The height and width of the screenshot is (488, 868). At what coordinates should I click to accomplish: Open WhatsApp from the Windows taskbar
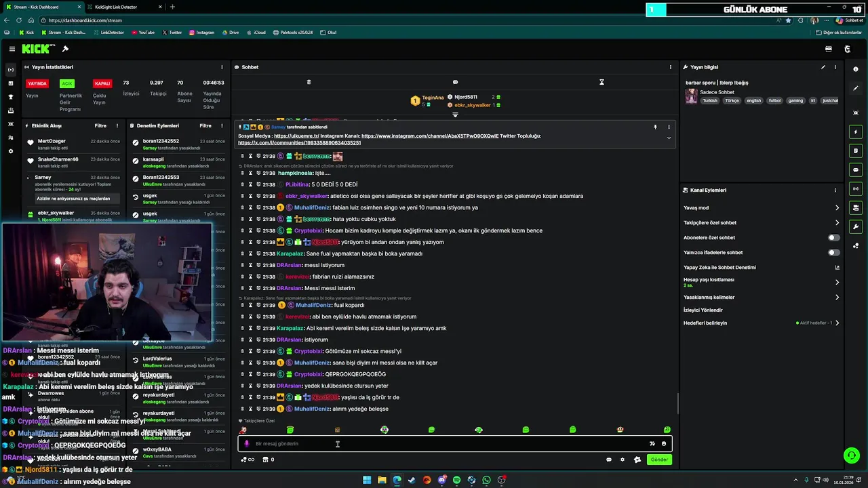(486, 480)
